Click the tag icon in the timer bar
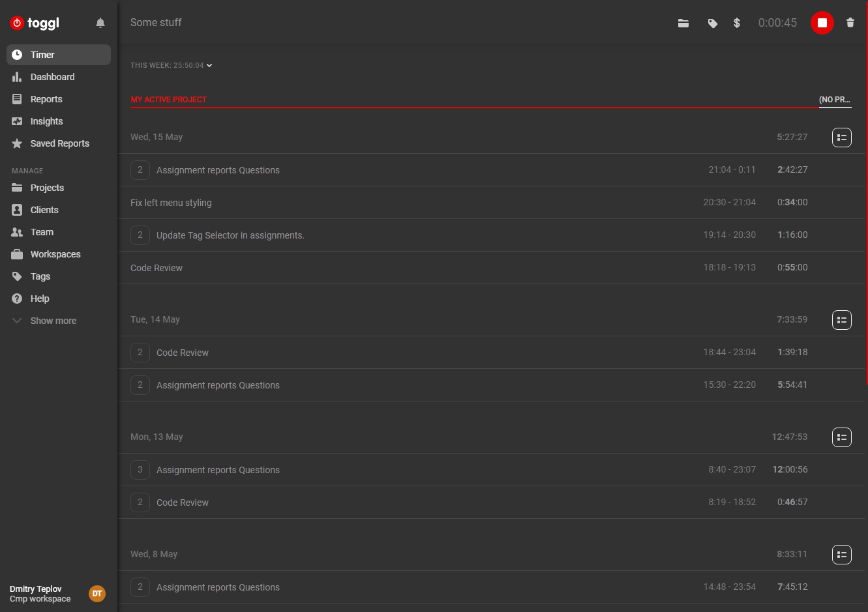 712,23
